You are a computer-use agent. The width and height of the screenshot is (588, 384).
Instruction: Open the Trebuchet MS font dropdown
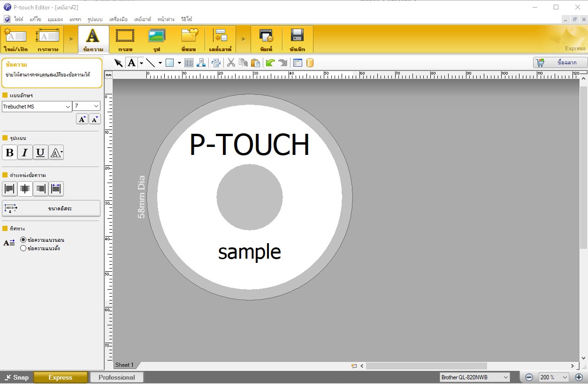click(x=68, y=107)
